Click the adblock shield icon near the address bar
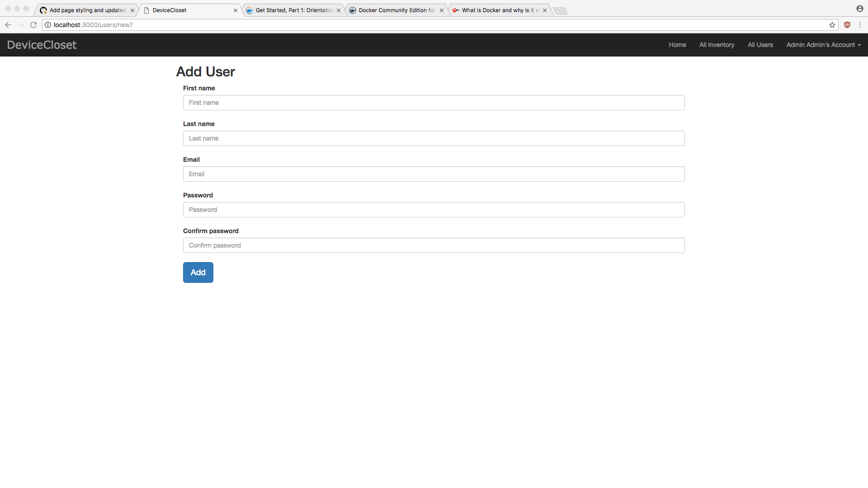Viewport: 868px width, 488px height. (847, 25)
